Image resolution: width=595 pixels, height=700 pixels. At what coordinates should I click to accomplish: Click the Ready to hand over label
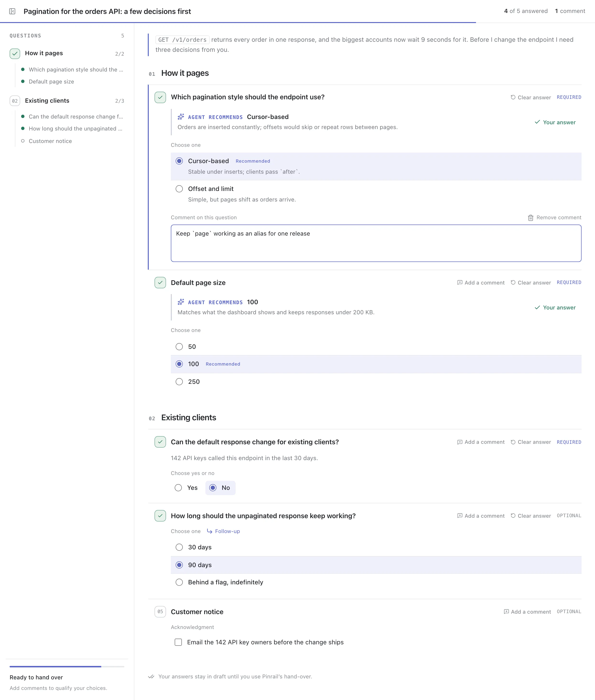[36, 677]
